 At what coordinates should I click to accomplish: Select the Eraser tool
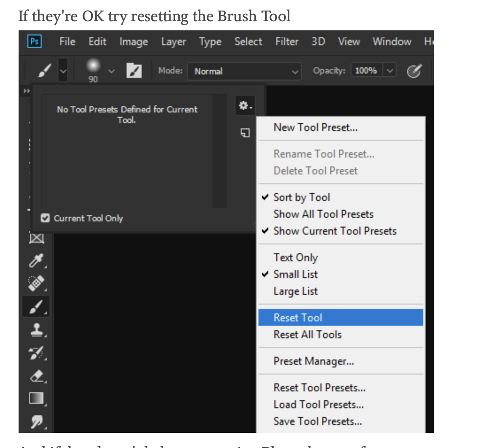(x=36, y=376)
